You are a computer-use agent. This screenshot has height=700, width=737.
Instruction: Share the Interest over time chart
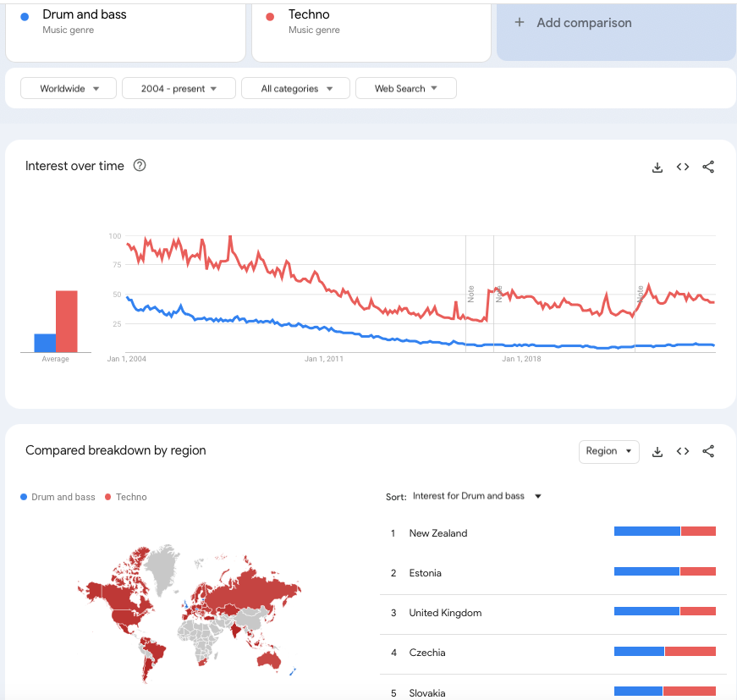point(708,168)
